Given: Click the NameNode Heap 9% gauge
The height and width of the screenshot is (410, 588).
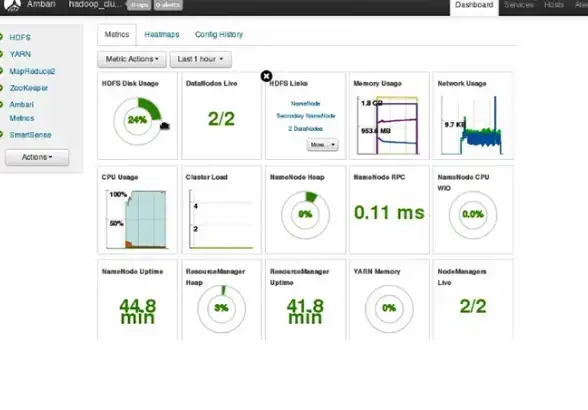Looking at the screenshot, I should (x=305, y=215).
